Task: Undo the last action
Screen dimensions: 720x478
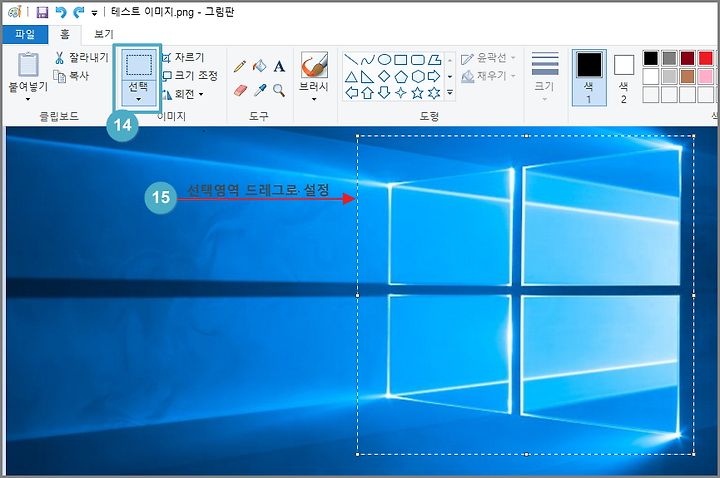Action: tap(60, 12)
